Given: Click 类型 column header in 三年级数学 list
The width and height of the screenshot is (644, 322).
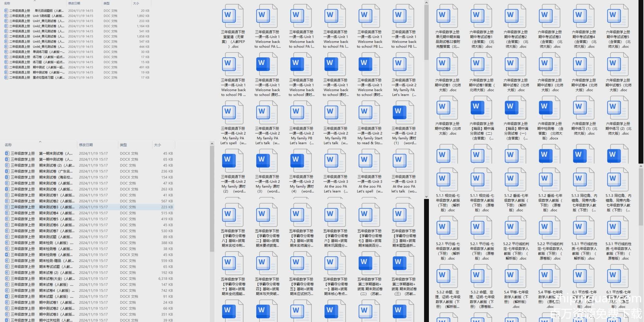Looking at the screenshot, I should click(123, 145).
